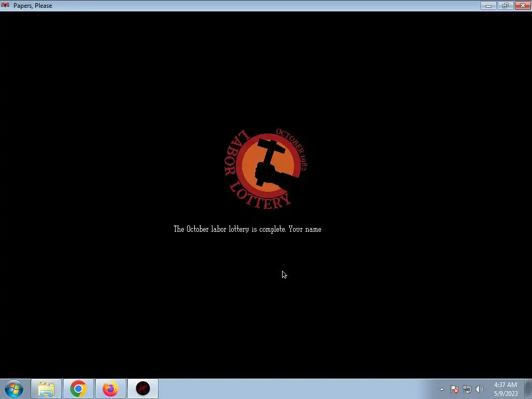
Task: Launch Firefox from the taskbar
Action: (x=111, y=389)
